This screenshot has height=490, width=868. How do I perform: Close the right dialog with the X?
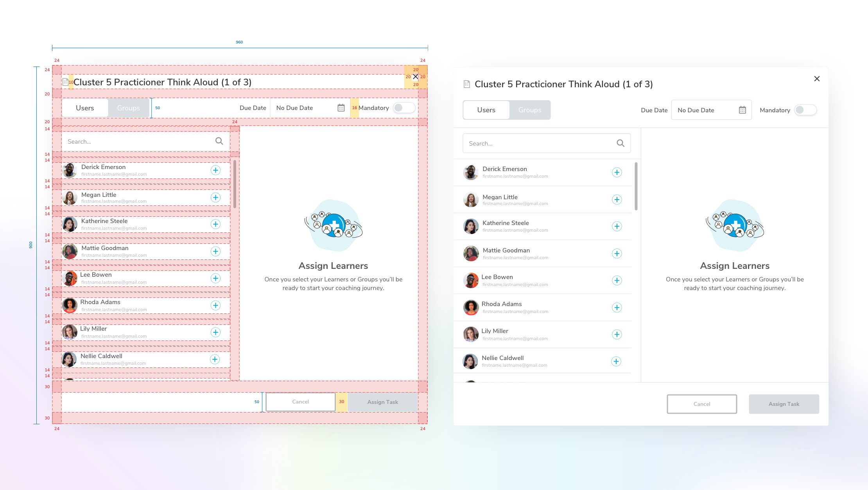[817, 79]
